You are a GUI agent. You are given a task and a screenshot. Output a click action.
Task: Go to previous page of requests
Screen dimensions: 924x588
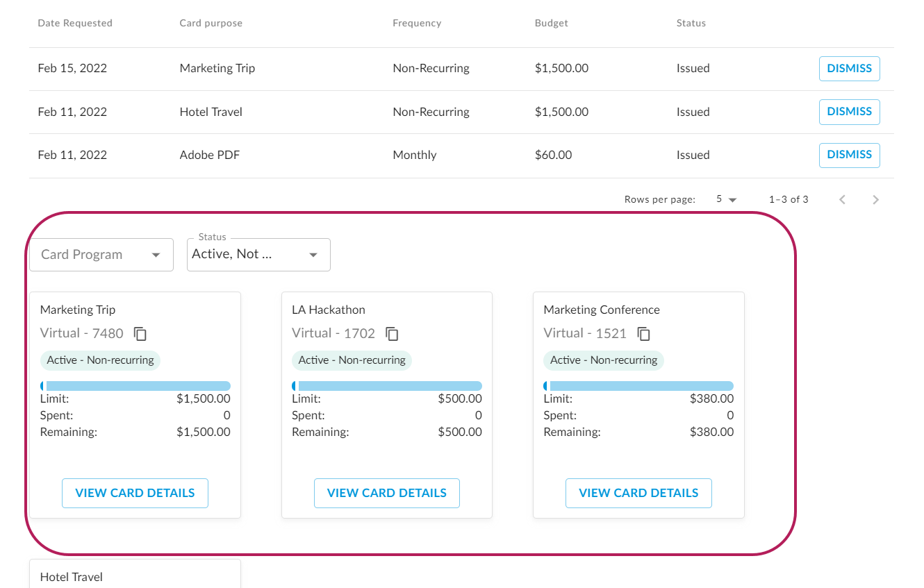842,200
